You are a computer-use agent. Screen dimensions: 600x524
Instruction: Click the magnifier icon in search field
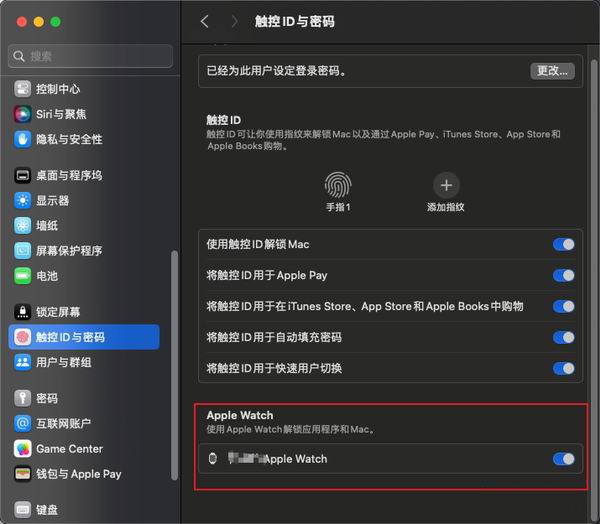[x=18, y=56]
